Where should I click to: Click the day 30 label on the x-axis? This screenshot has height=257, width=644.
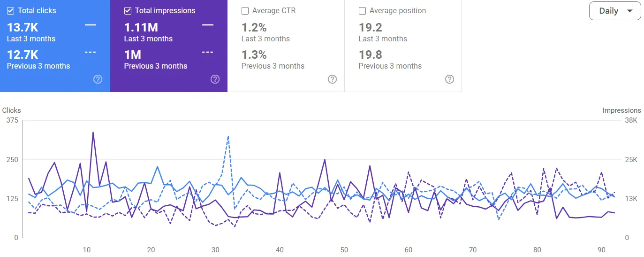[215, 249]
